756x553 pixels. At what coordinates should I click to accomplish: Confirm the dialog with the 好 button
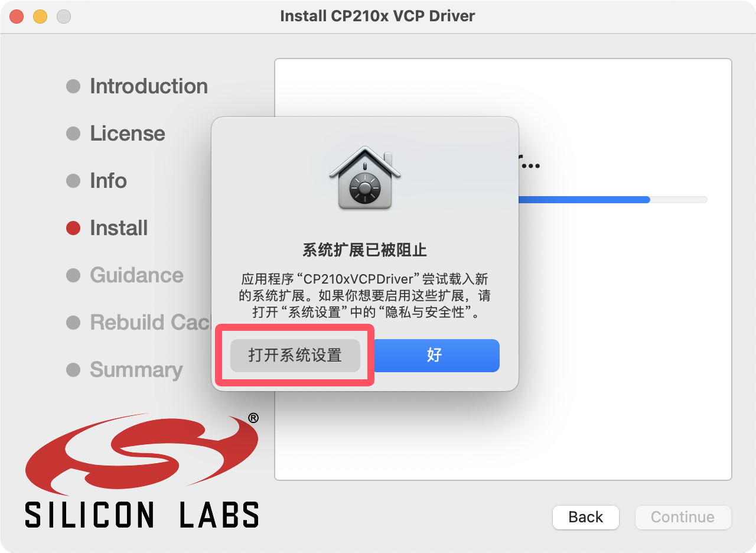[x=435, y=355]
